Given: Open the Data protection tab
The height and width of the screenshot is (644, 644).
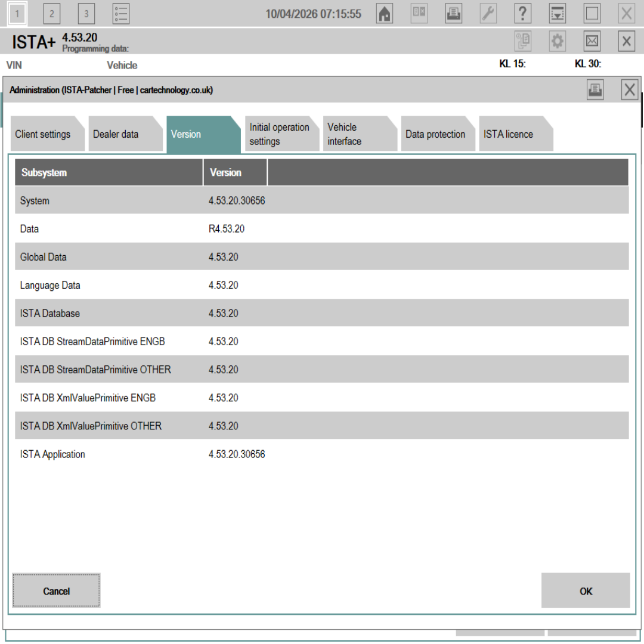Looking at the screenshot, I should click(x=438, y=134).
